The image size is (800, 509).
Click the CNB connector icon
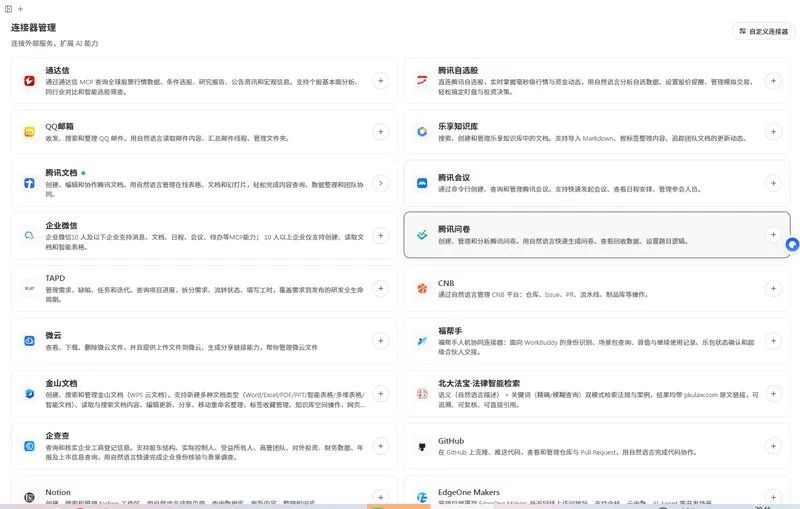pyautogui.click(x=422, y=288)
